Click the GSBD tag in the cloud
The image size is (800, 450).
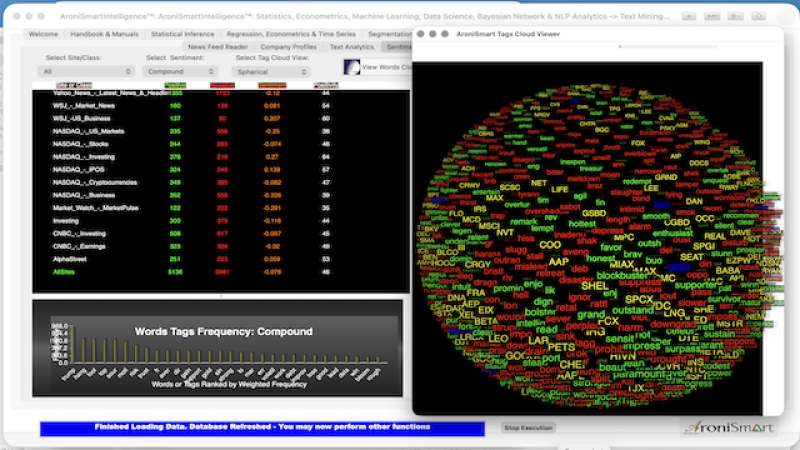click(594, 213)
